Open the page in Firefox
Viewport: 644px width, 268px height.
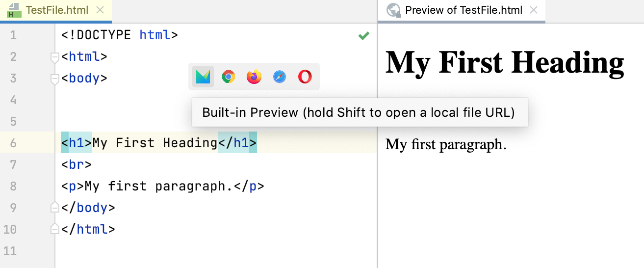click(x=254, y=77)
